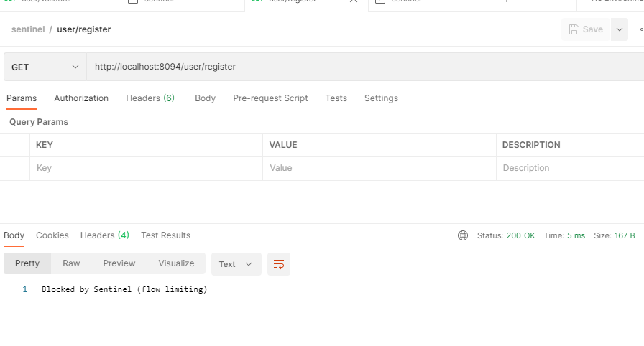The width and height of the screenshot is (644, 346).
Task: Switch to Preview response view
Action: [x=119, y=263]
